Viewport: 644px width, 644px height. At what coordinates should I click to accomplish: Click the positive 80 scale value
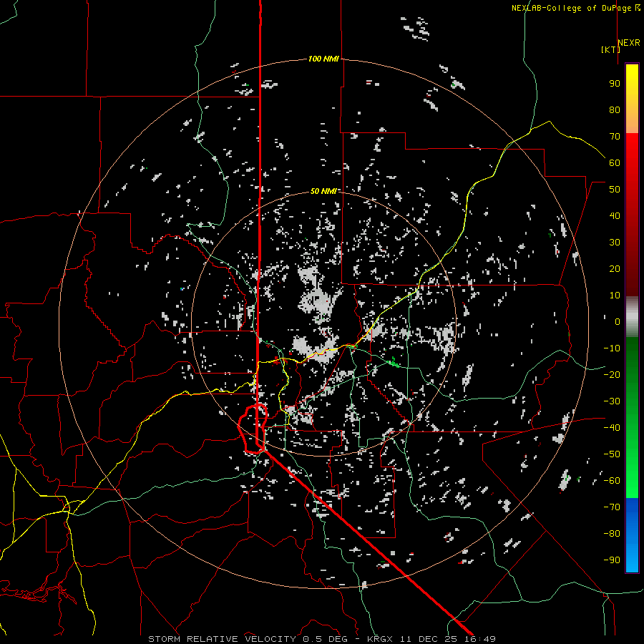[x=615, y=109]
